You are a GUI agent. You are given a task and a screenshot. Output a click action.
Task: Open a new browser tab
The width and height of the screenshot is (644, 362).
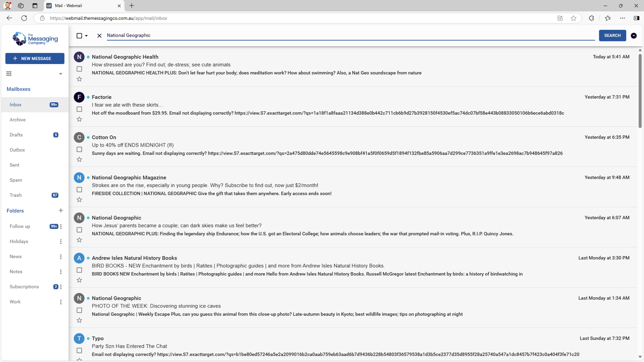coord(131,6)
